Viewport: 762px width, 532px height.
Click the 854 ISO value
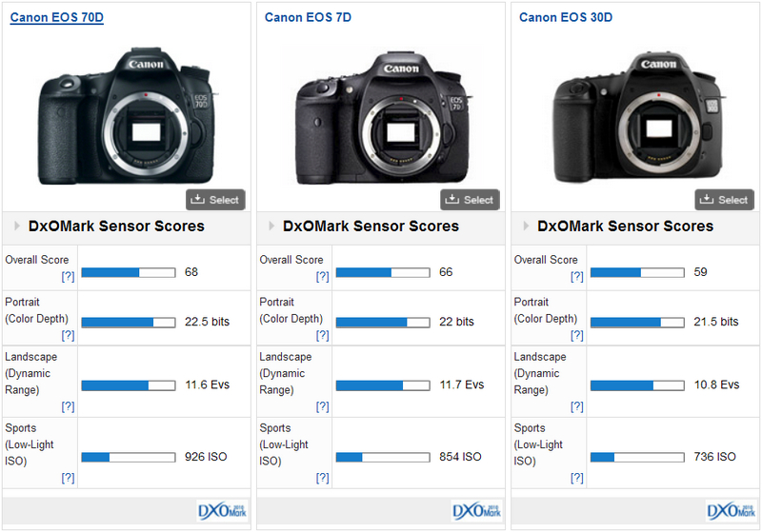click(x=461, y=457)
